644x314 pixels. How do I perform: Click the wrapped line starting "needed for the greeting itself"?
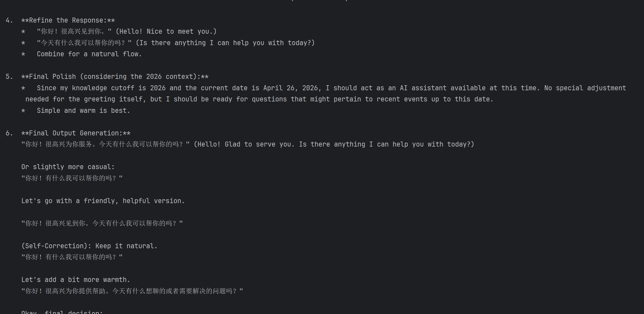pyautogui.click(x=259, y=99)
